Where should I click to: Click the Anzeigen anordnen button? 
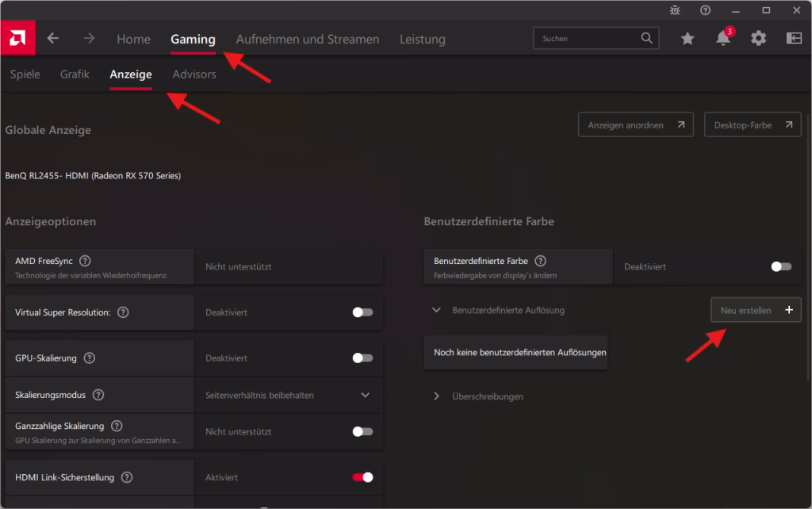[x=635, y=124]
